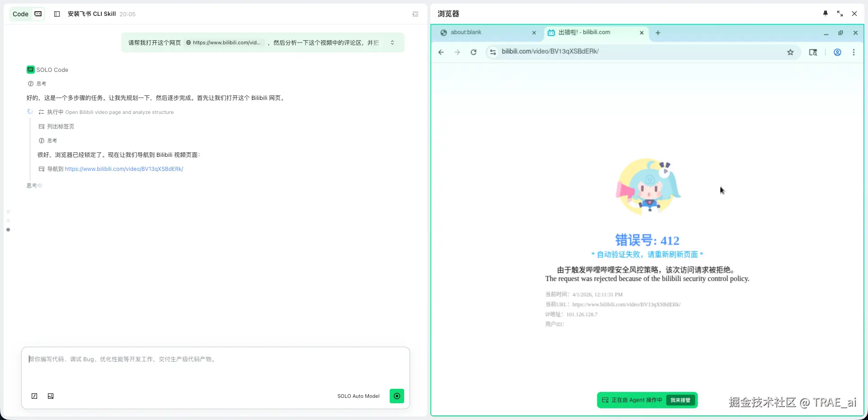Expand the nested 思考 step

(x=48, y=141)
